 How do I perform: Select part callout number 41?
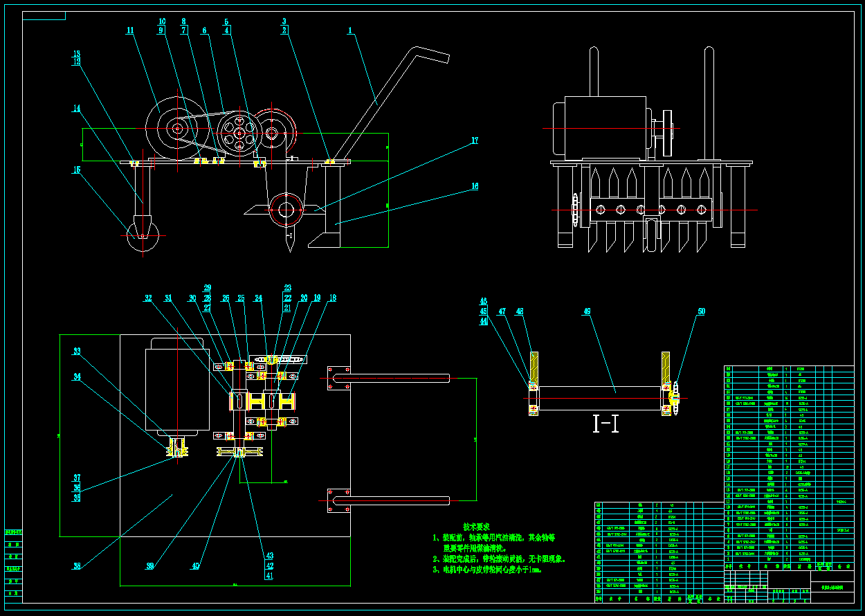[269, 575]
